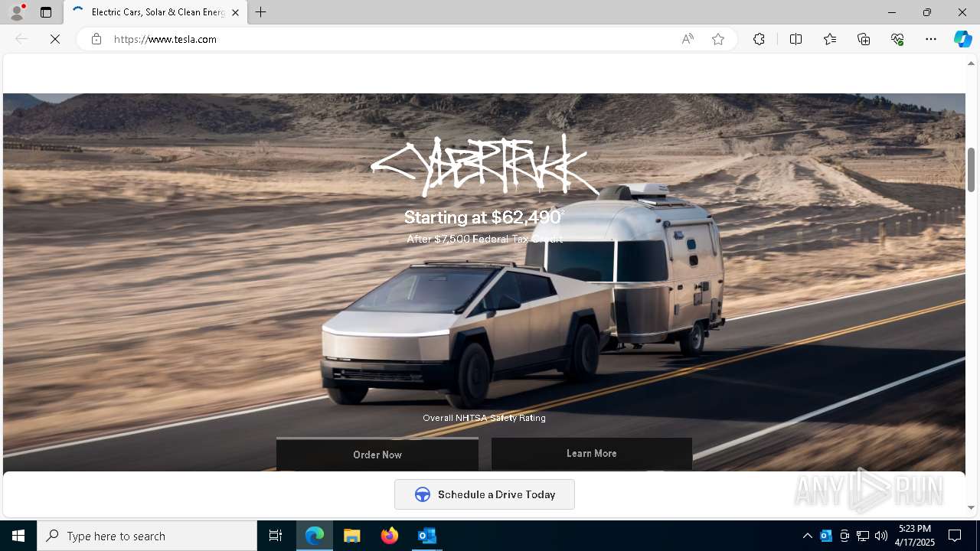Click the Order Now button

click(377, 455)
